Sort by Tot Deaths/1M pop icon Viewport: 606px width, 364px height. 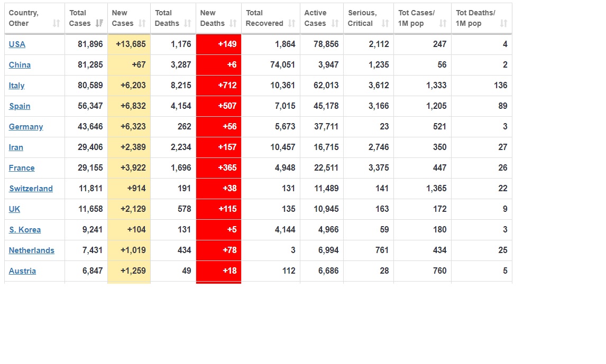click(x=503, y=24)
